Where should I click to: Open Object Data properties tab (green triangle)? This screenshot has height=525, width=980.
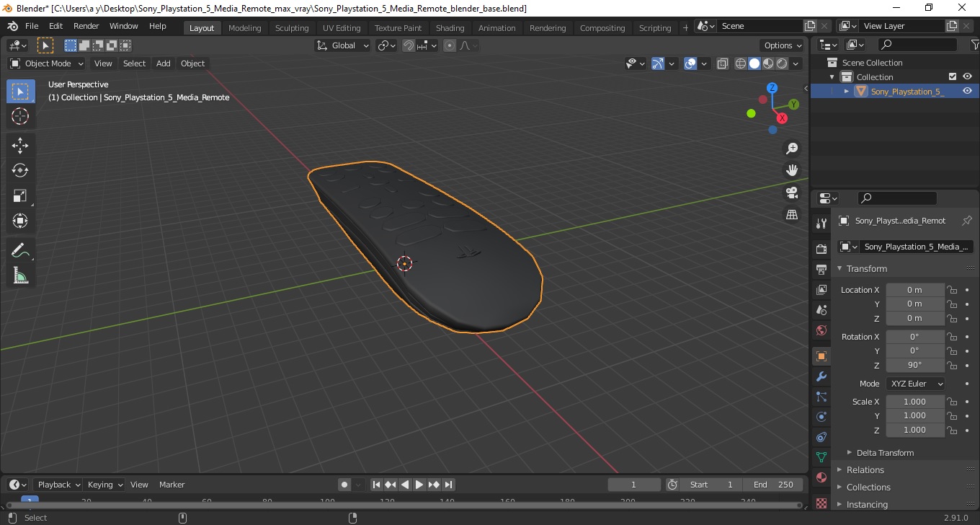point(821,457)
